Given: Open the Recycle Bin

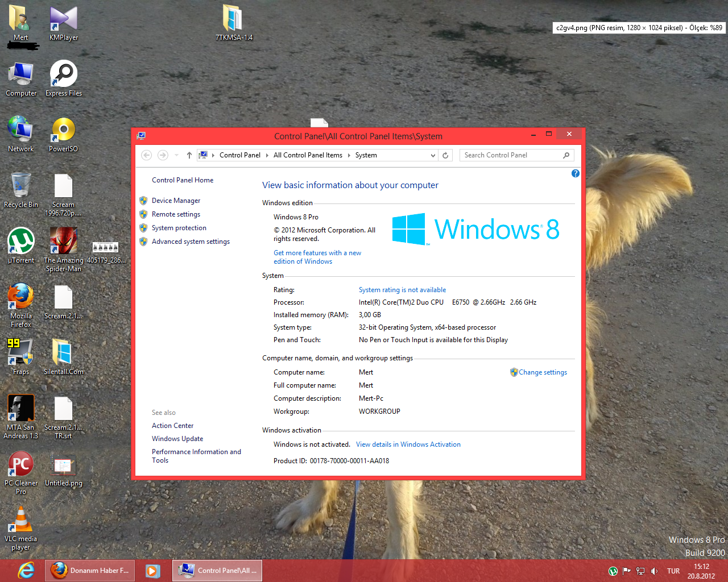Looking at the screenshot, I should [21, 190].
